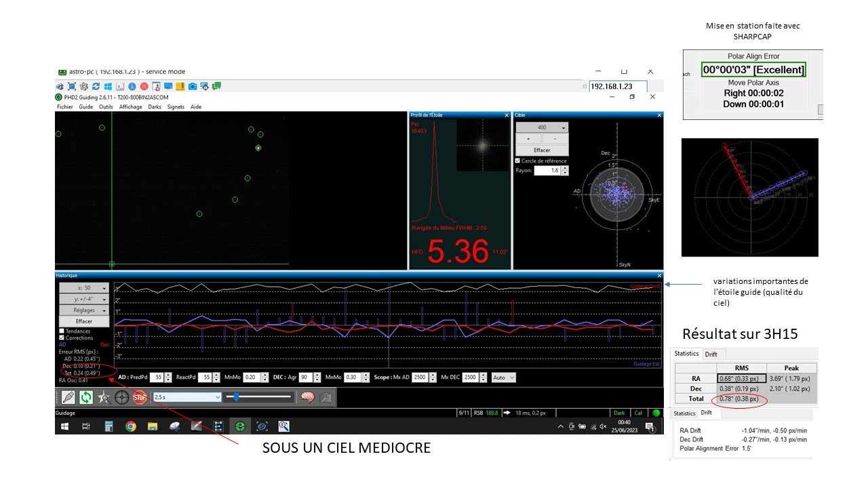Toggle the Corrections checkbox
The height and width of the screenshot is (488, 868).
coord(62,338)
